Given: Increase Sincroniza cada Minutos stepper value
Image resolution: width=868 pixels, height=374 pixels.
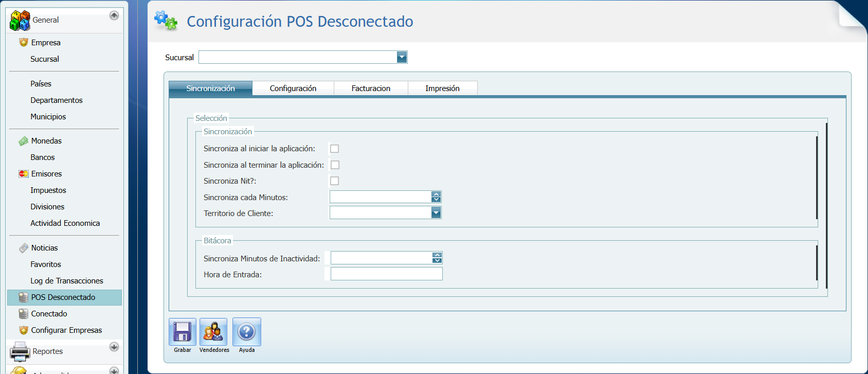Looking at the screenshot, I should [x=436, y=194].
